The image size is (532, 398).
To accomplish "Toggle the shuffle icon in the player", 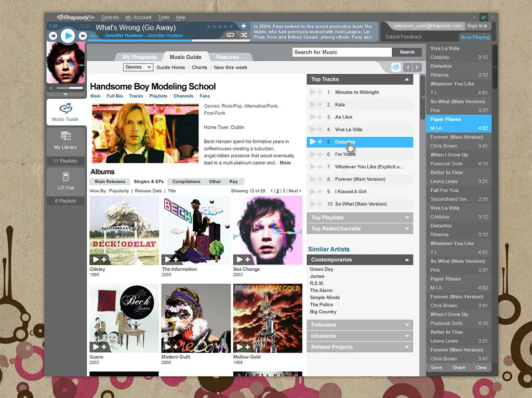I will (x=244, y=35).
